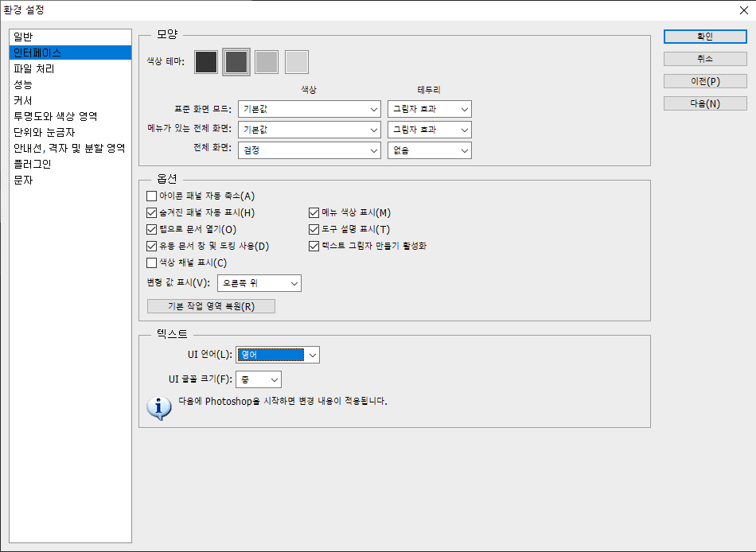
Task: Go to next page with 다음(N)
Action: [705, 103]
